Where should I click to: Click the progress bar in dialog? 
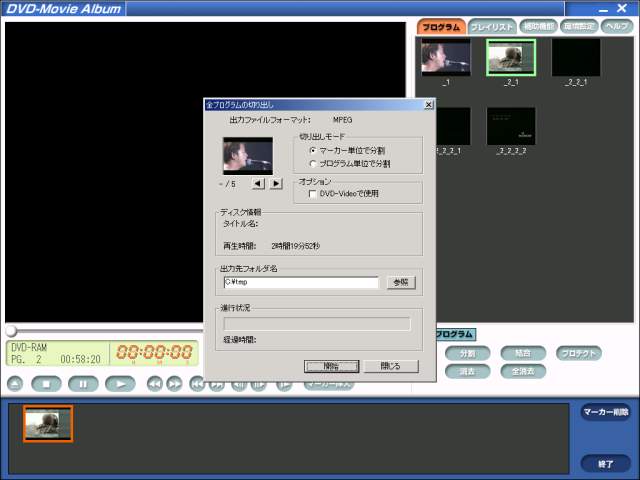pos(317,324)
